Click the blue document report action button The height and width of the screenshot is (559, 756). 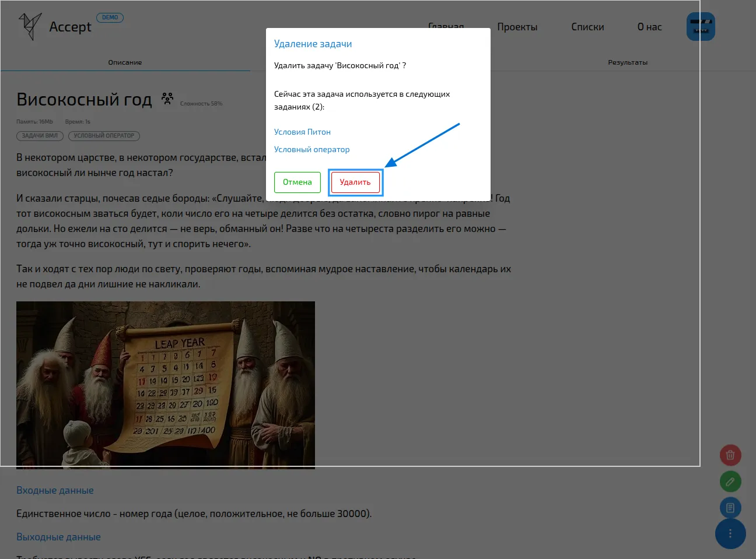730,508
